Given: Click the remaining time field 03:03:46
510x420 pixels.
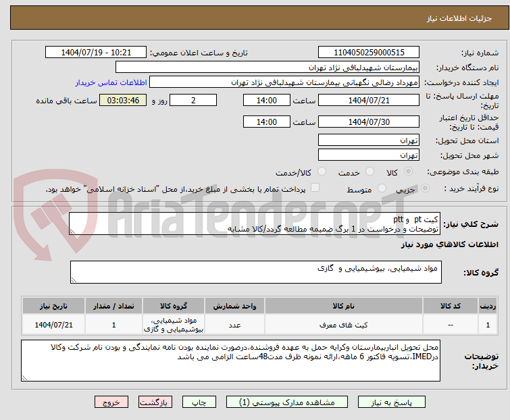Looking at the screenshot, I should [x=123, y=100].
